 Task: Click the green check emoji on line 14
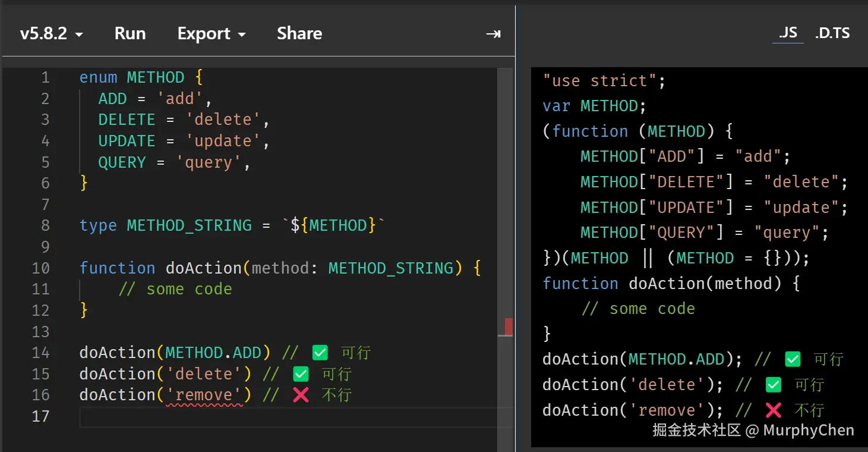[x=320, y=353]
